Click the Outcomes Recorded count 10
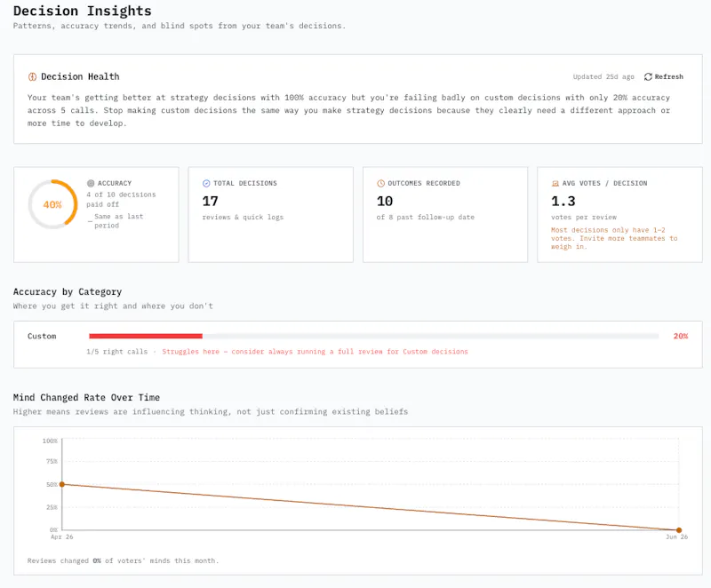Screen dimensions: 711x588 pos(385,201)
